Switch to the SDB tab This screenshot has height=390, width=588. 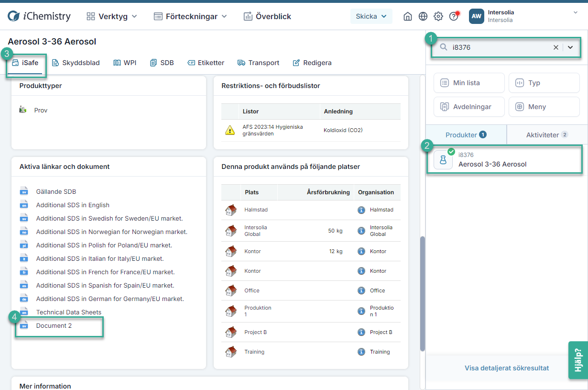[x=162, y=63]
